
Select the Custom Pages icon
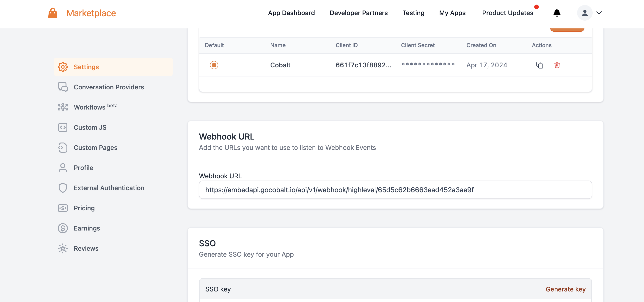tap(63, 148)
